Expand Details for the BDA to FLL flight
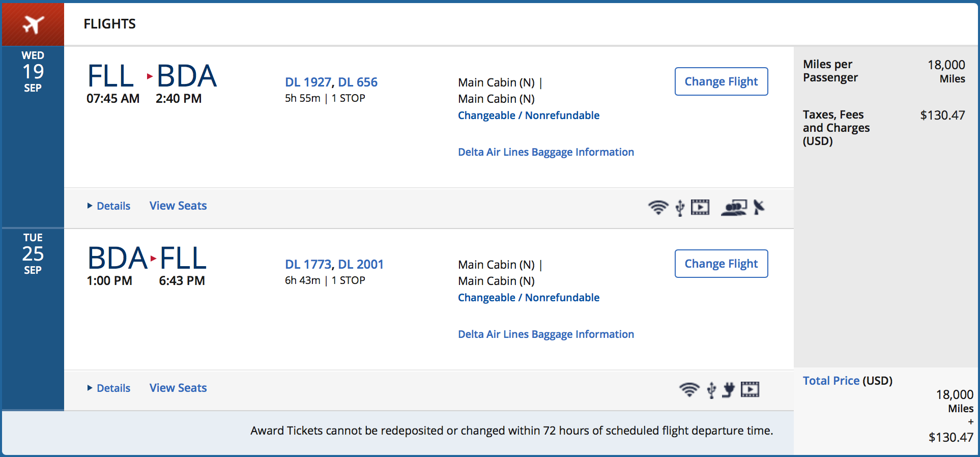The height and width of the screenshot is (457, 980). pos(109,388)
